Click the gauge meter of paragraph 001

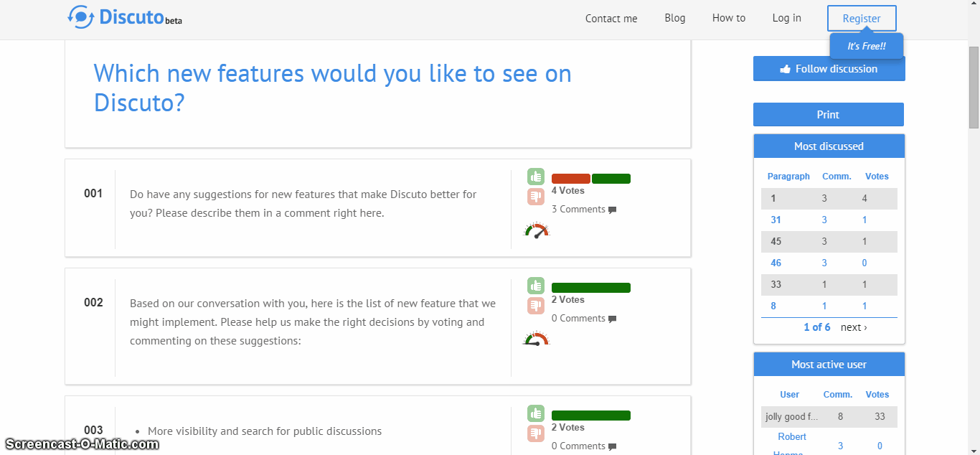point(537,230)
